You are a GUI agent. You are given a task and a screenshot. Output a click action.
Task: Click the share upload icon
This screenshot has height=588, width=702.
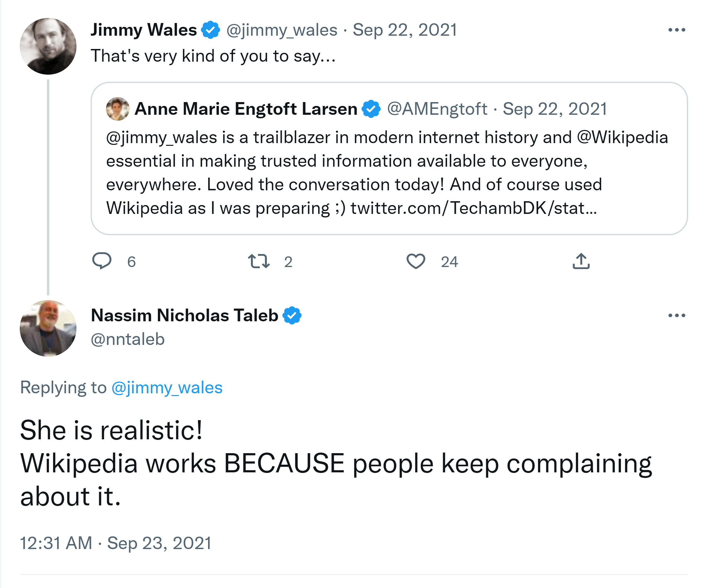pyautogui.click(x=581, y=261)
